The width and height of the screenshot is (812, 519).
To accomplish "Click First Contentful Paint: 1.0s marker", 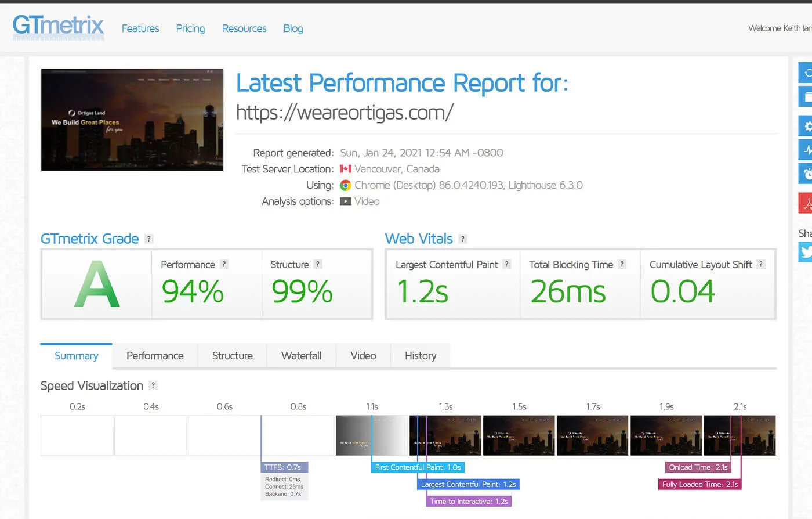I will (x=418, y=467).
